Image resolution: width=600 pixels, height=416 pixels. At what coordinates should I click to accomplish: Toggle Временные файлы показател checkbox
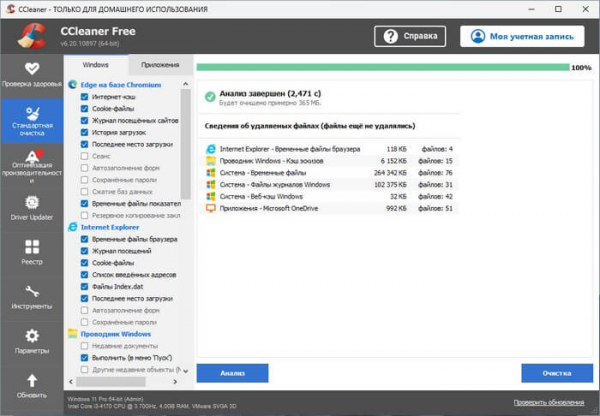[x=85, y=204]
